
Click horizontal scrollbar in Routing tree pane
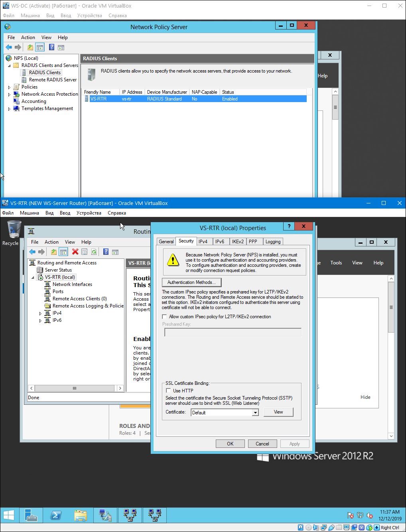coord(76,388)
